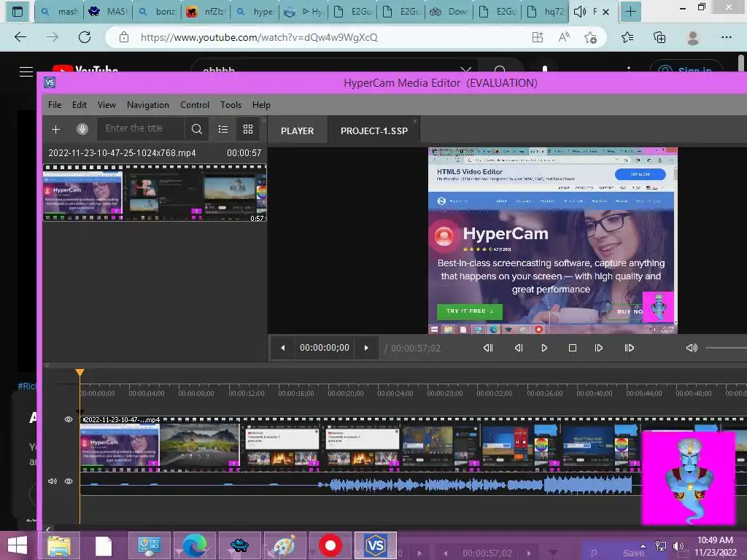
Task: Click the HyperCam record icon in taskbar
Action: [x=330, y=545]
